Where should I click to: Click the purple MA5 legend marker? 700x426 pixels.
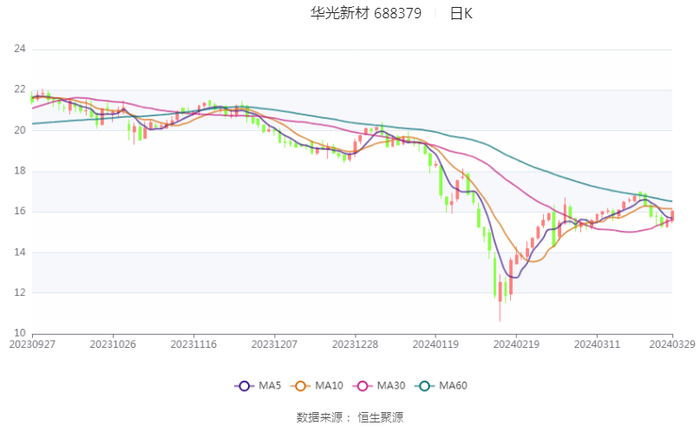(243, 386)
